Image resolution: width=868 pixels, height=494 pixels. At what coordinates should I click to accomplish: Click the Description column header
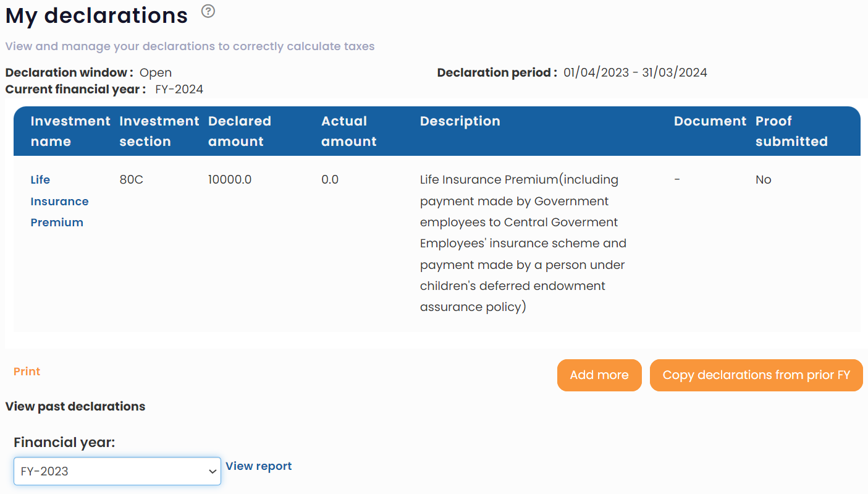460,121
